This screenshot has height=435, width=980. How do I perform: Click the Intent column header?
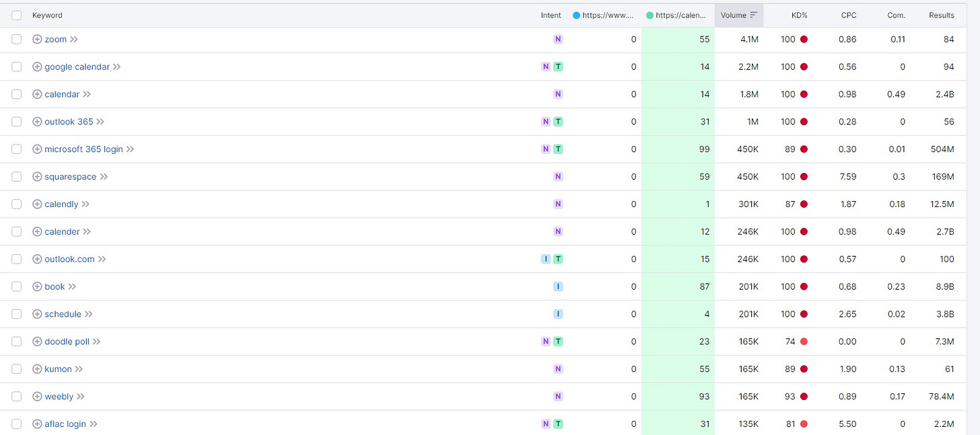tap(551, 15)
